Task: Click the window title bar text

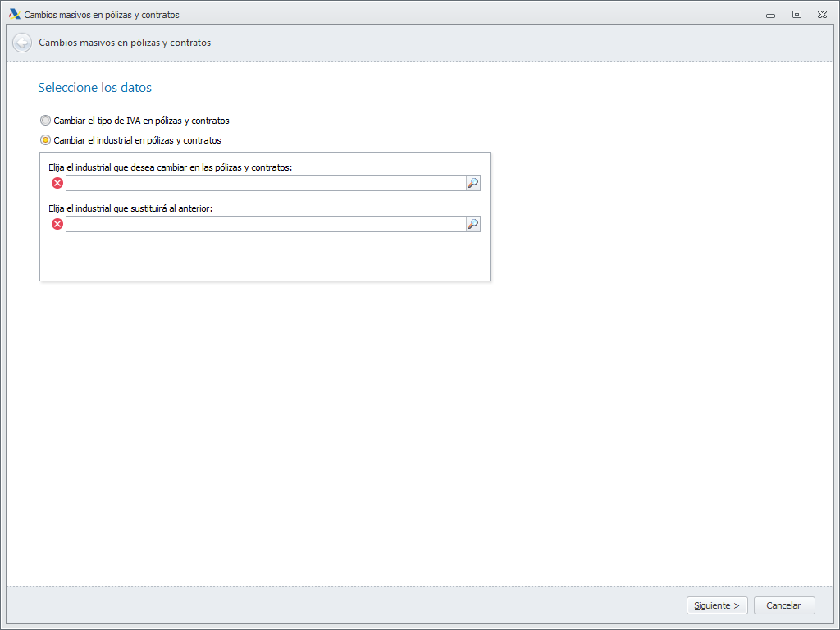Action: pos(102,15)
